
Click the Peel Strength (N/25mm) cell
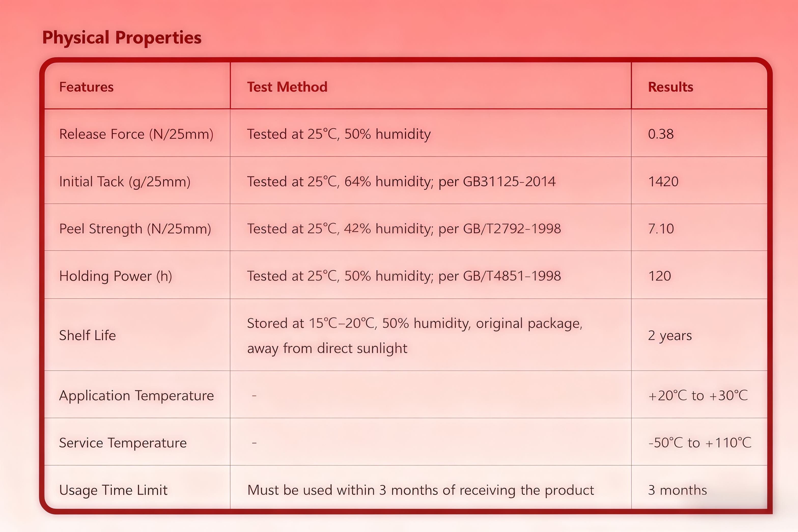[x=135, y=229]
